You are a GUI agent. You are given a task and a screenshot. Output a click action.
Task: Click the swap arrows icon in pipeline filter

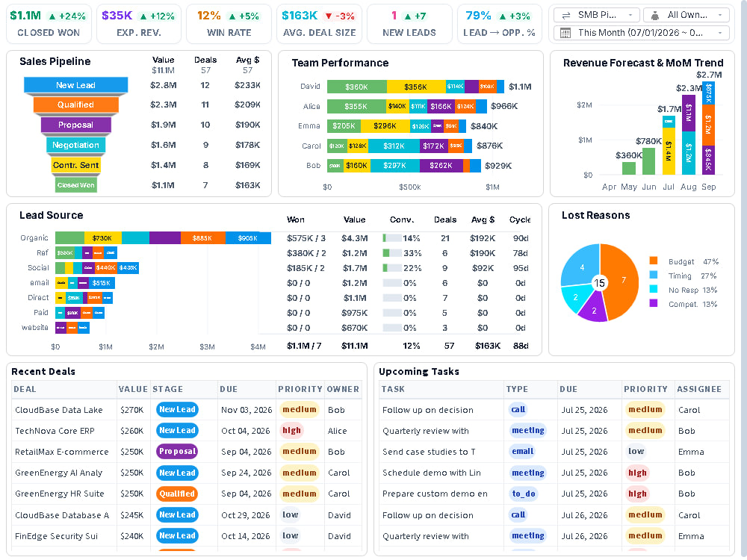click(566, 16)
